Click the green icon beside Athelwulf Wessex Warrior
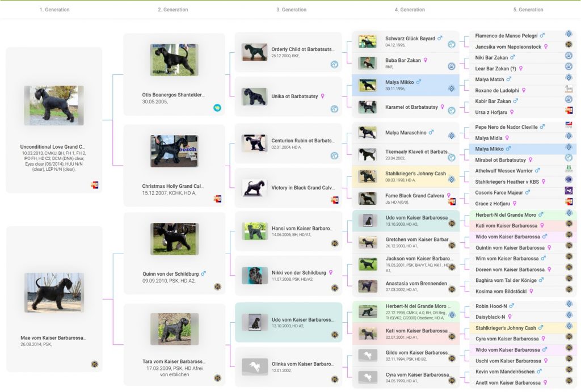 pyautogui.click(x=569, y=169)
